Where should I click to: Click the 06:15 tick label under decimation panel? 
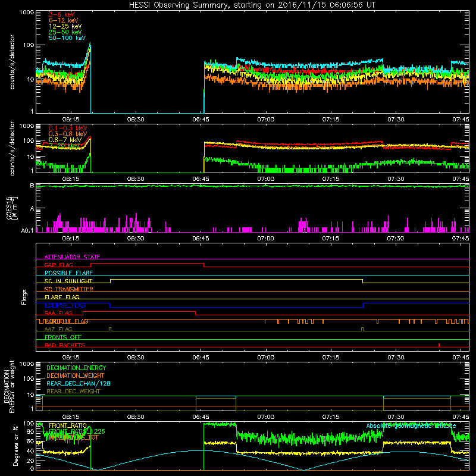(71, 417)
